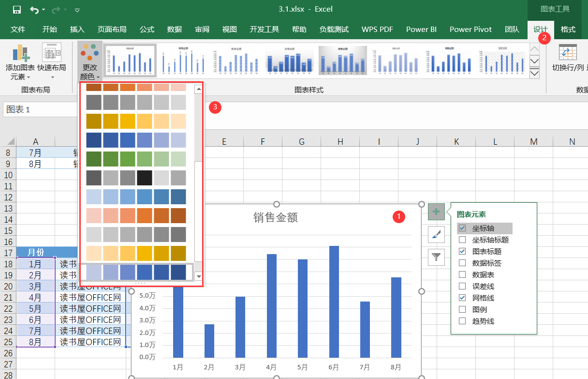
Task: Open the Quick Access Toolbar customize dropdown
Action: (77, 10)
